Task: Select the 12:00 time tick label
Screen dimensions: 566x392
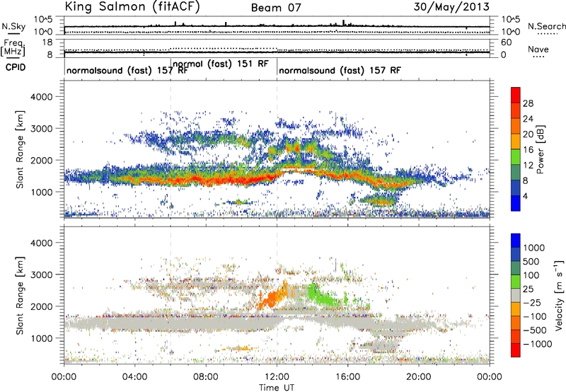Action: pyautogui.click(x=277, y=377)
